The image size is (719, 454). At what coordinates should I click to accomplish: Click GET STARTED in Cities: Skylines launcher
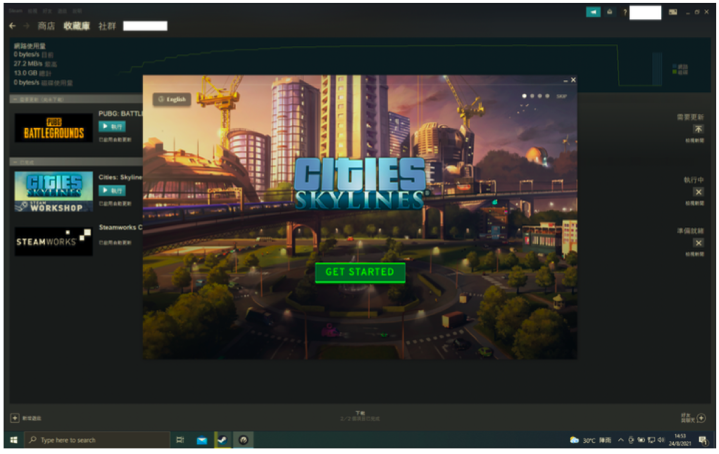point(360,272)
